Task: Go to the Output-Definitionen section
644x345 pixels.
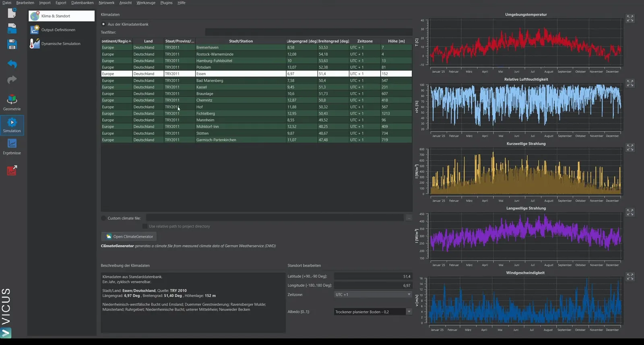Action: pos(62,30)
